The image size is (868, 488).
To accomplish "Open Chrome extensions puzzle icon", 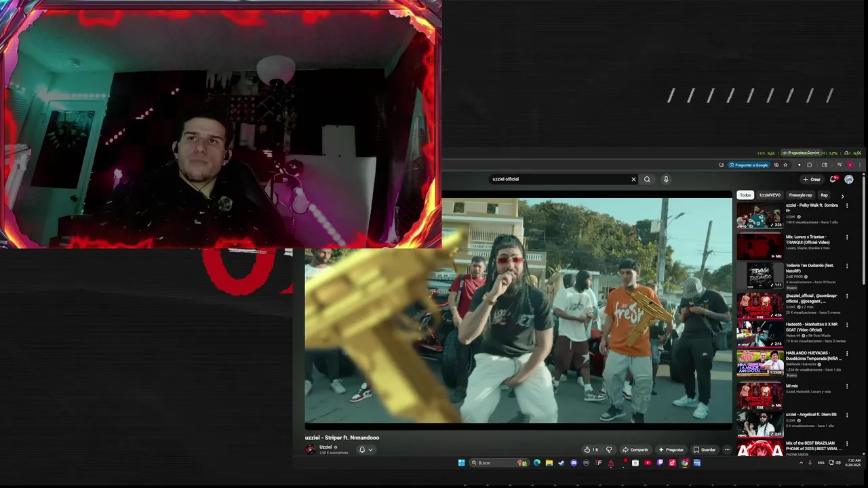I will click(809, 165).
